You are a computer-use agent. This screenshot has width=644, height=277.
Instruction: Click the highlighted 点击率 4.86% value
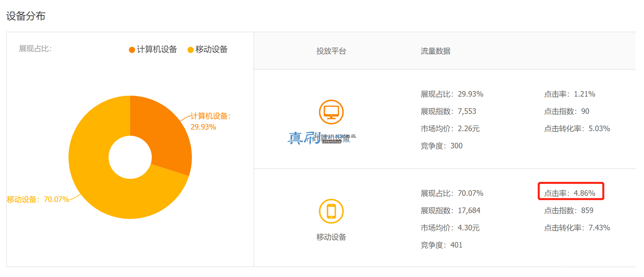pyautogui.click(x=570, y=193)
